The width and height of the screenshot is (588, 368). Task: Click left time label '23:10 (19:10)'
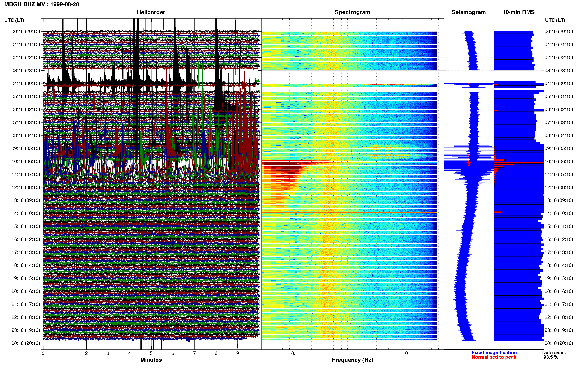26,330
